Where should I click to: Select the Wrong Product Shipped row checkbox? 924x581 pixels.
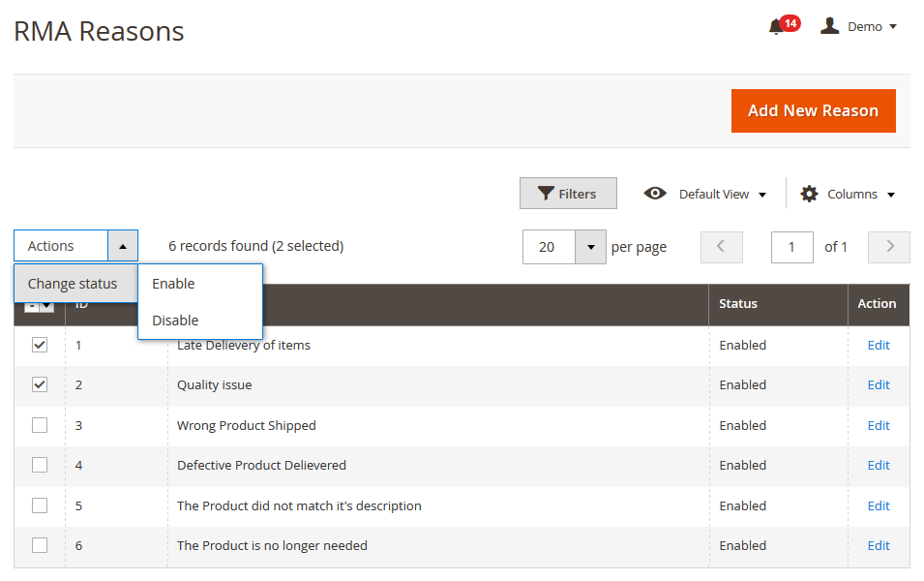pos(40,425)
